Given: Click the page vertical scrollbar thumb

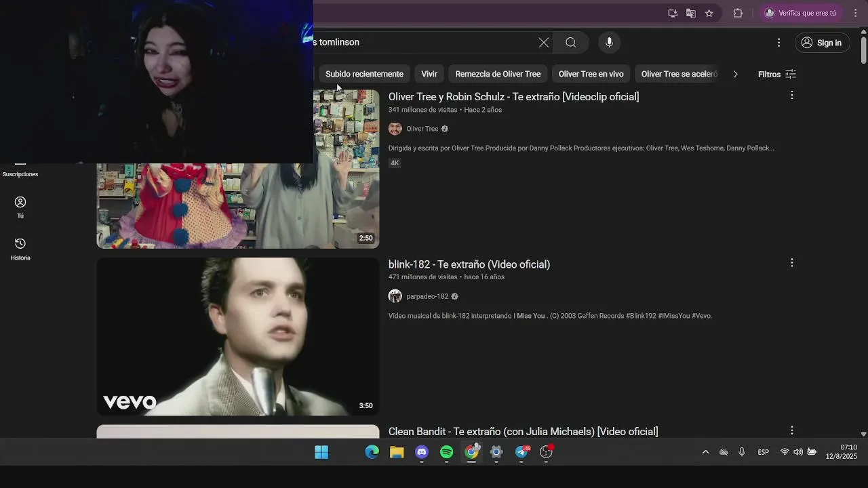Looking at the screenshot, I should [x=863, y=49].
